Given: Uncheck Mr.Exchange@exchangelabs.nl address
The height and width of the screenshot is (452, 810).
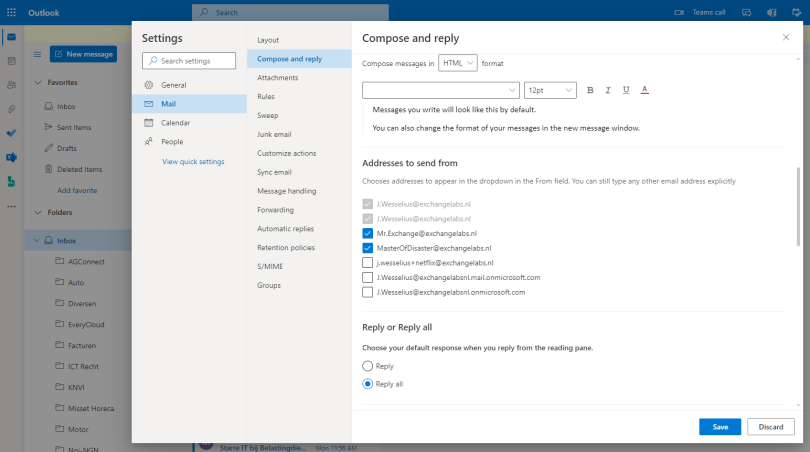Looking at the screenshot, I should (368, 233).
